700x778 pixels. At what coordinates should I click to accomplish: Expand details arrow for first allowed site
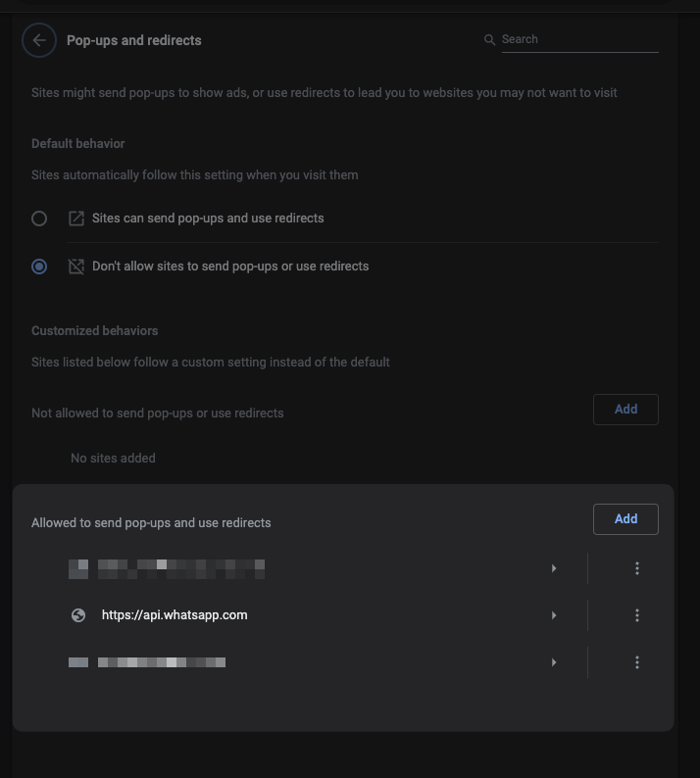click(x=554, y=568)
